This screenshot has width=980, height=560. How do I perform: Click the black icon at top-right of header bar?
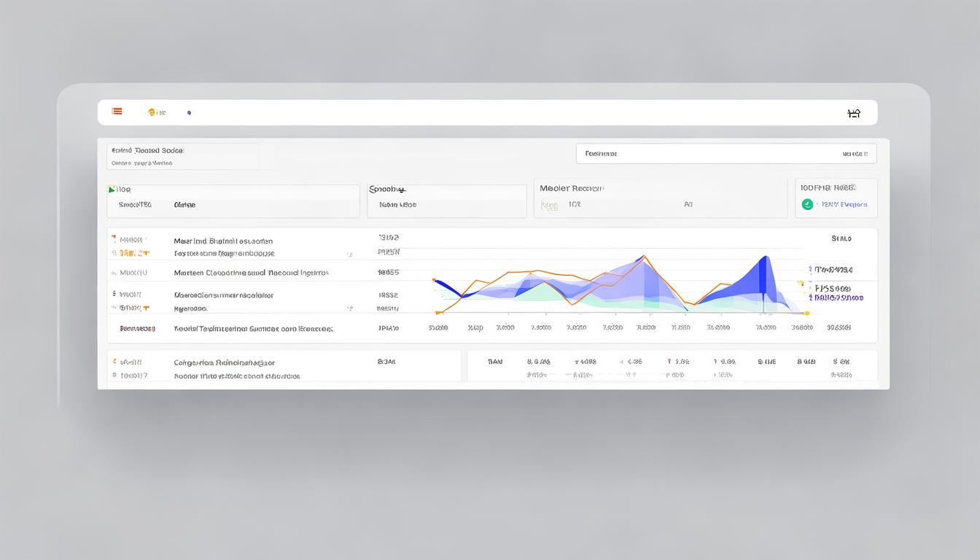(854, 113)
